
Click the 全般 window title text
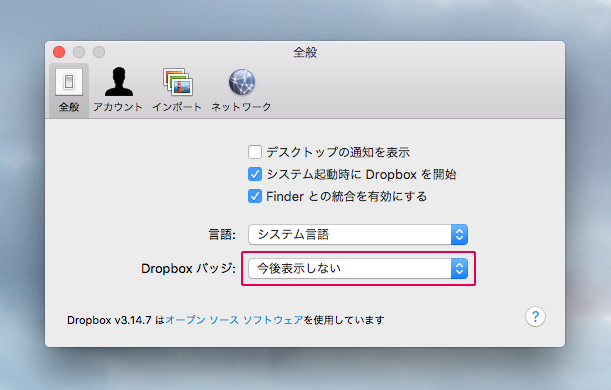[305, 52]
